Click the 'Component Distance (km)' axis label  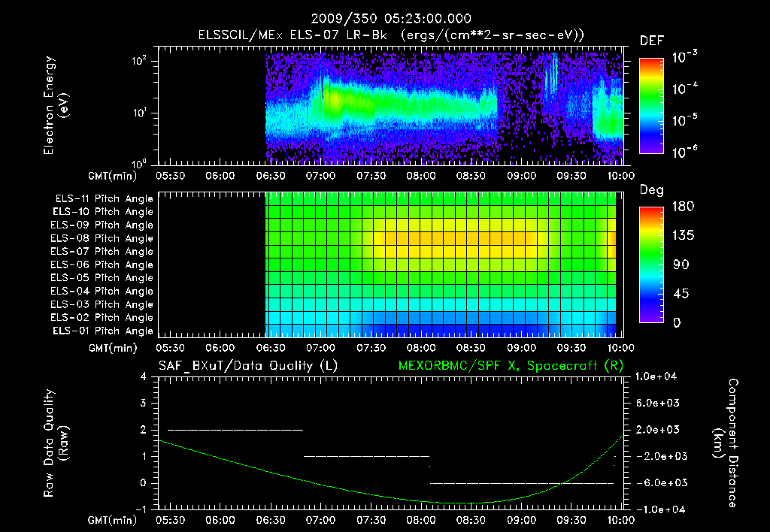(x=726, y=443)
